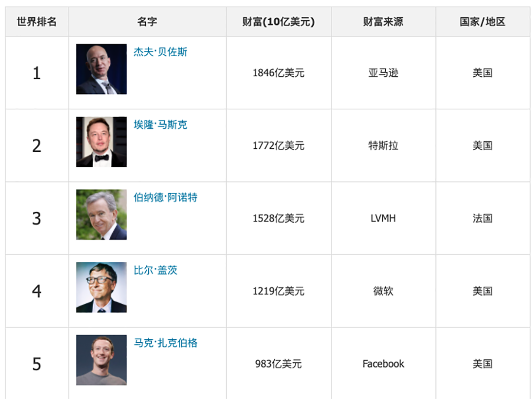Click the photo thumbnail in rank 1 row

tap(101, 69)
